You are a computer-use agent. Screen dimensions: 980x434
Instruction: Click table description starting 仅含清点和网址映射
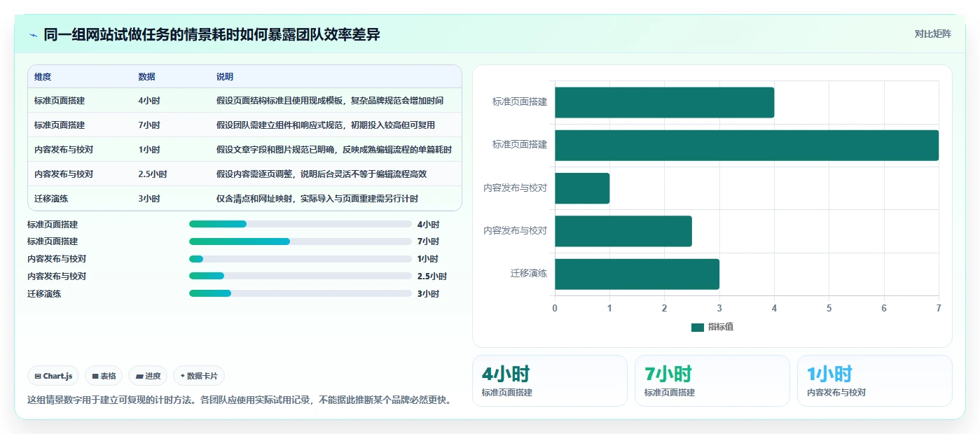[317, 199]
